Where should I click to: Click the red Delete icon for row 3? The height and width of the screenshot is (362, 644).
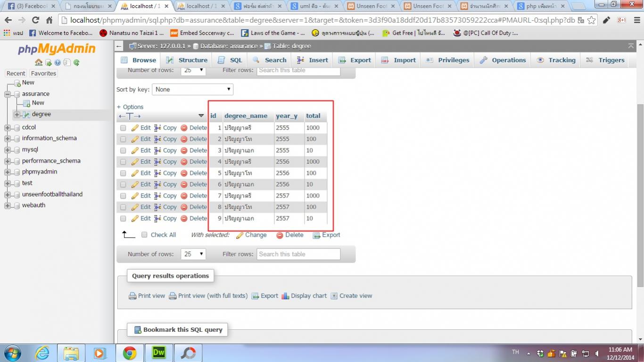point(184,150)
